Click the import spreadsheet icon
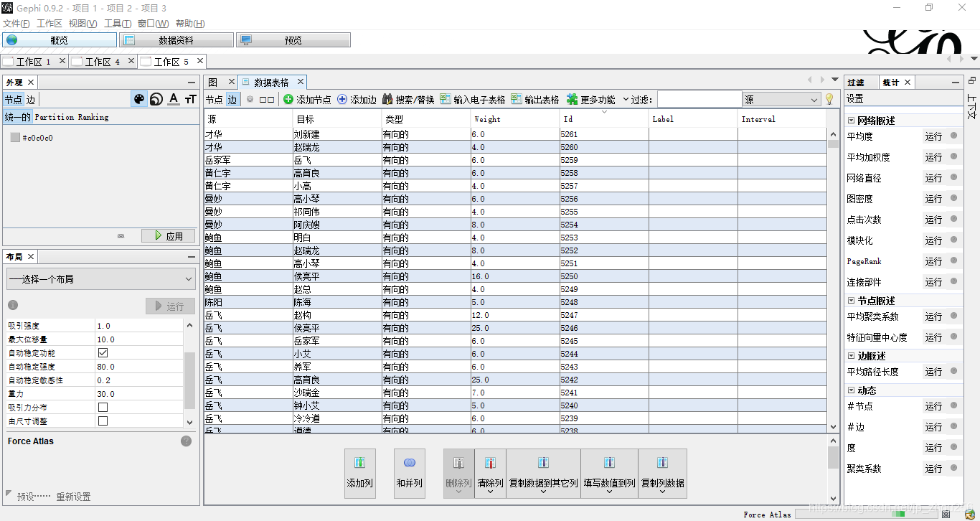 tap(446, 100)
